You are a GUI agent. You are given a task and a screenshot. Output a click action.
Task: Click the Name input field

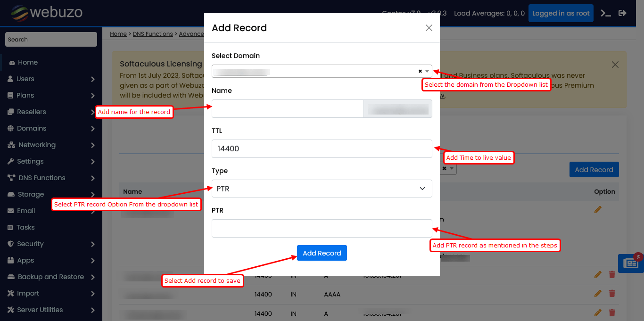pos(288,108)
